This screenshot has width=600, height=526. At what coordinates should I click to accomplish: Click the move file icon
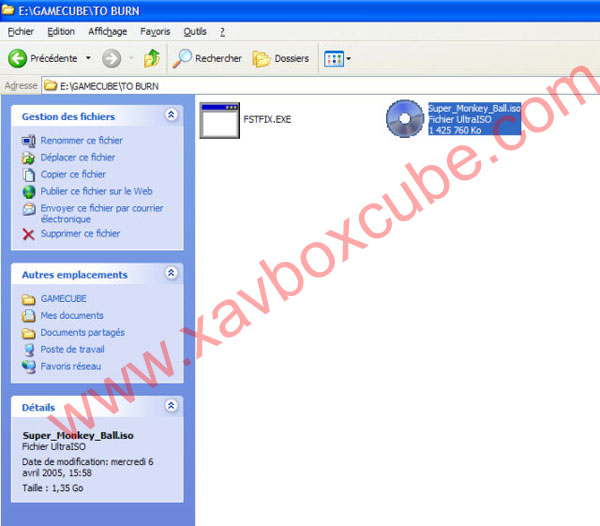click(29, 158)
